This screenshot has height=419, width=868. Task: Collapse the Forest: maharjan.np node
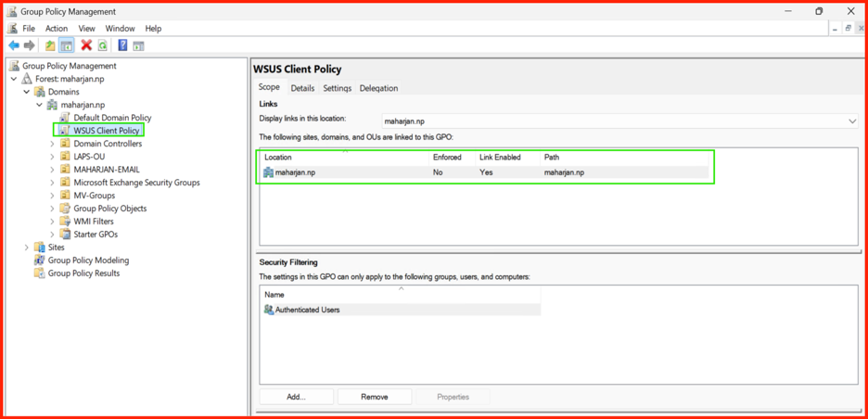[14, 79]
